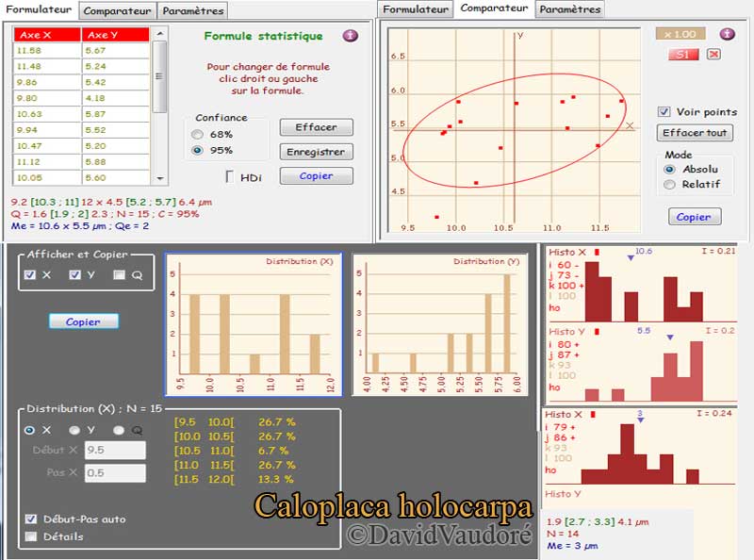Select the 68% confidence option

pos(197,134)
